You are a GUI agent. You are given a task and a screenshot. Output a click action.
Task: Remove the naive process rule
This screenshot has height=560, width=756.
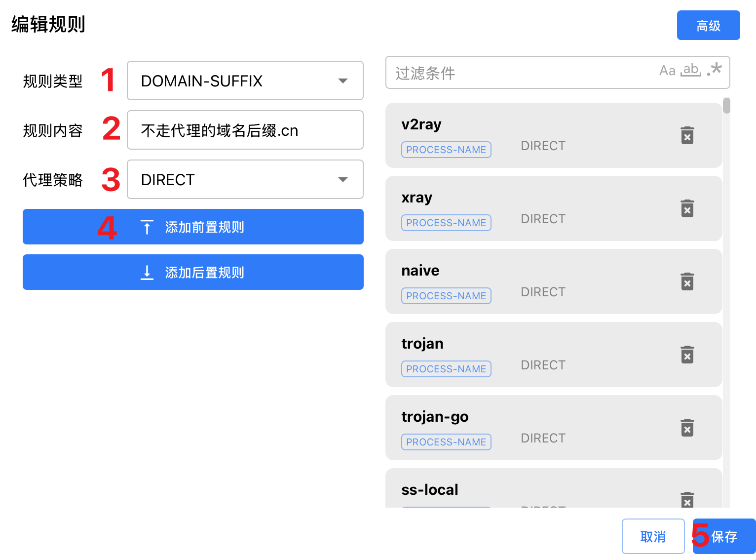coord(687,281)
